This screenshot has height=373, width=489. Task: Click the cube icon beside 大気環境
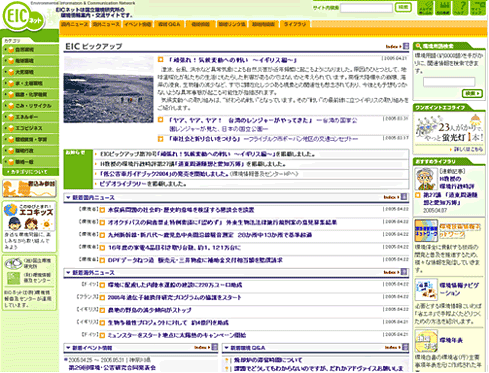pyautogui.click(x=11, y=72)
